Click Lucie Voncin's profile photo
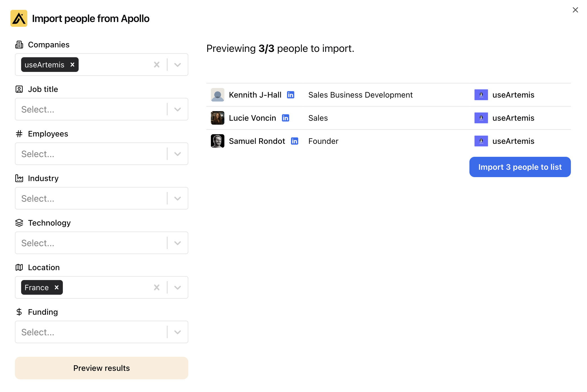The width and height of the screenshot is (587, 392). (218, 118)
